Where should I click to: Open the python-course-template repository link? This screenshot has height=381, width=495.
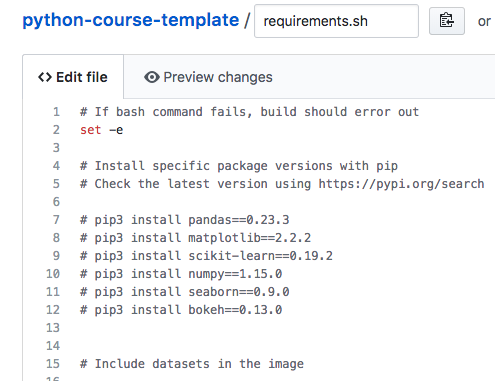131,20
